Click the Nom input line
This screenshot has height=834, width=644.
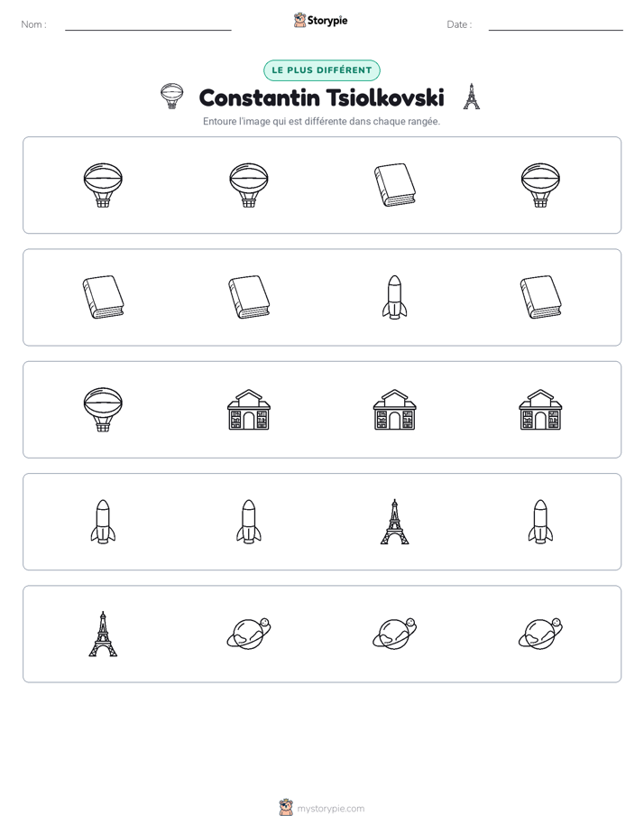pos(148,25)
